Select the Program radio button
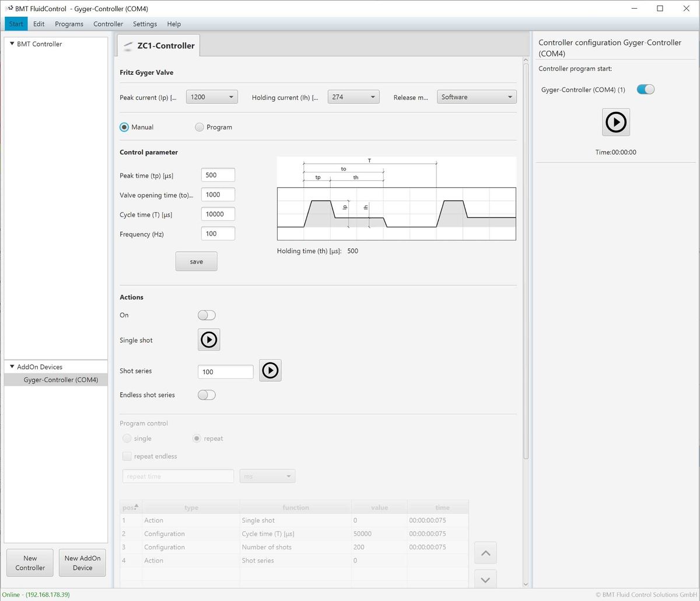 click(x=199, y=127)
